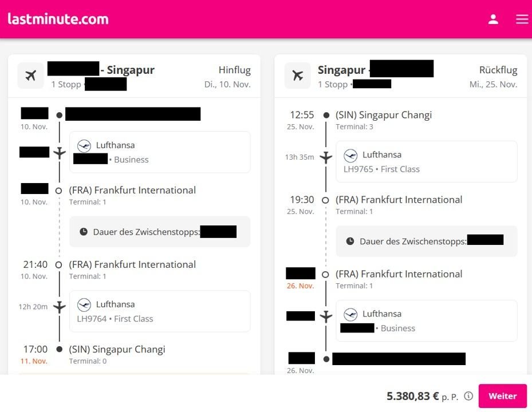
Task: Click the outbound flight takeoff icon
Action: [x=31, y=76]
